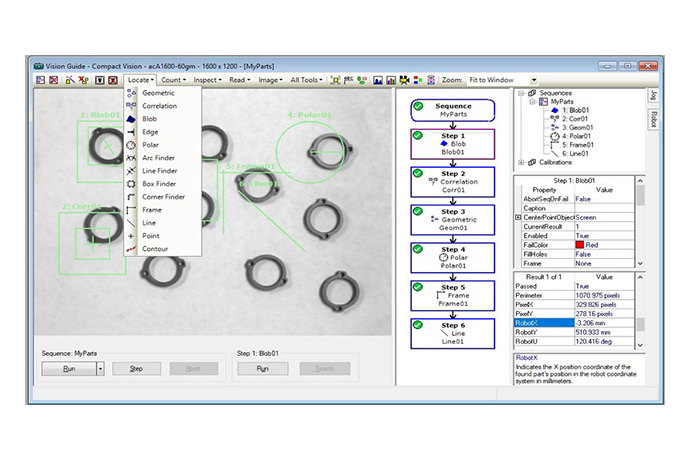Pick the Polar tool menu entry
The height and width of the screenshot is (460, 690).
pos(150,145)
